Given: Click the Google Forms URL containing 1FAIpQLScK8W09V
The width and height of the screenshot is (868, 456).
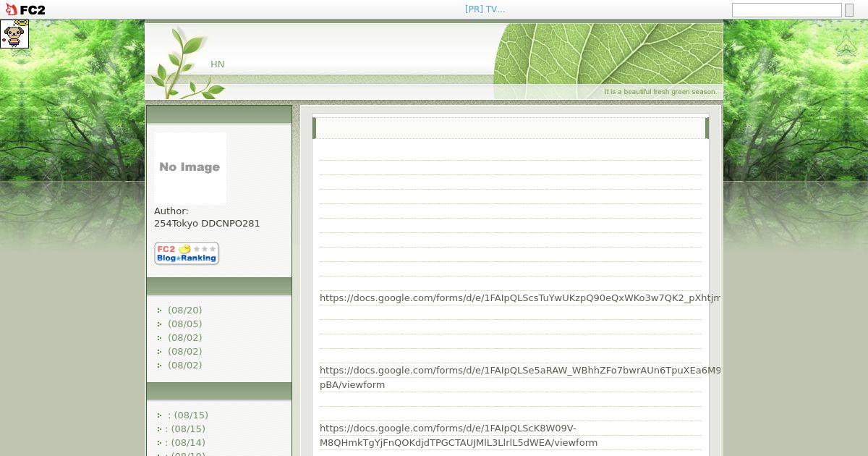Looking at the screenshot, I should coord(459,435).
